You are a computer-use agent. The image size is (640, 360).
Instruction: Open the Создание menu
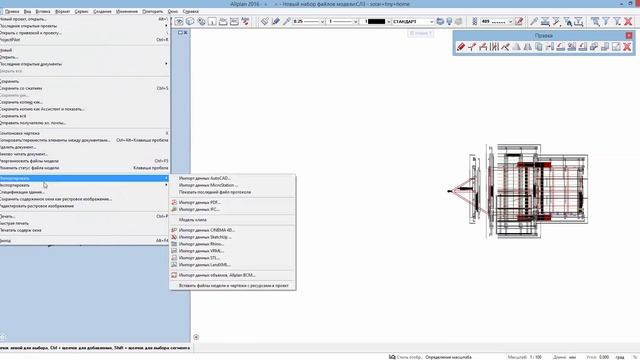[102, 11]
